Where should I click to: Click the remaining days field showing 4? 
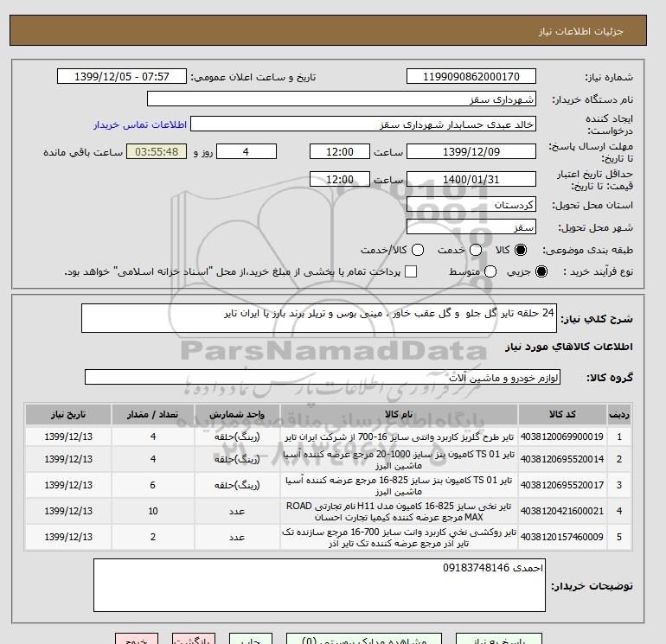(247, 151)
